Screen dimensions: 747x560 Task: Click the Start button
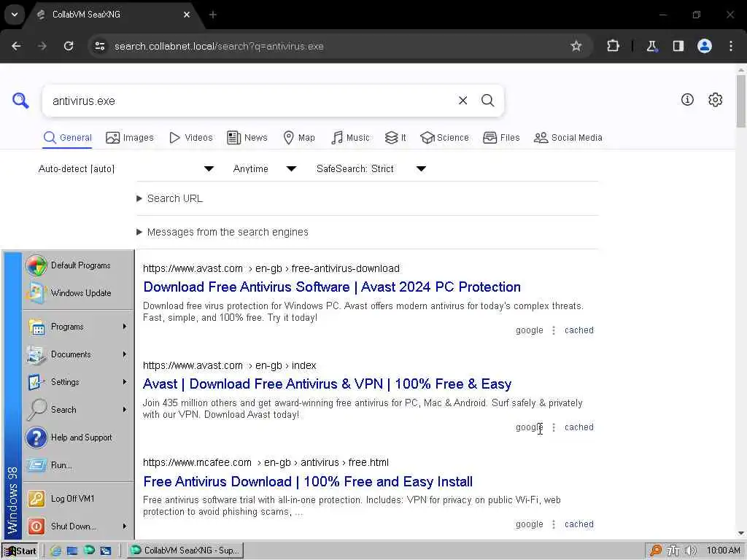[x=20, y=551]
